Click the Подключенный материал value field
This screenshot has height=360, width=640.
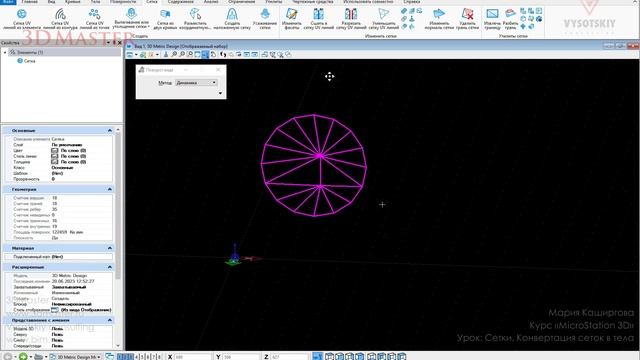pos(81,257)
